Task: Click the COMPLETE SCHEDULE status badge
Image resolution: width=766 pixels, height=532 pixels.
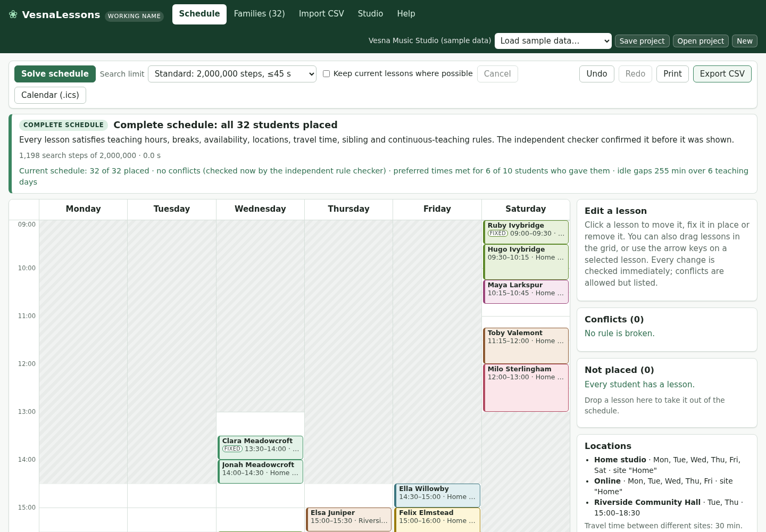Action: [63, 125]
